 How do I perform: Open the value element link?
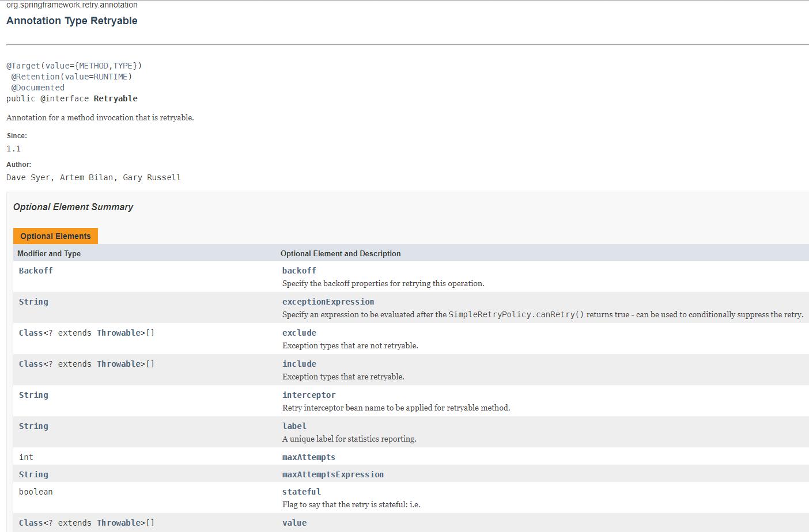294,522
